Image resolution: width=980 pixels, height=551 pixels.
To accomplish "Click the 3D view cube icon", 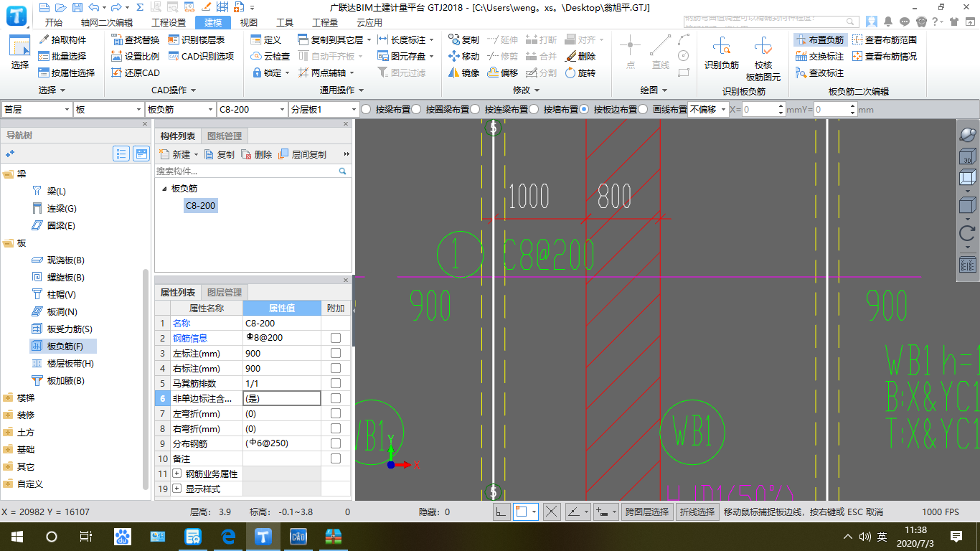I will click(x=967, y=157).
